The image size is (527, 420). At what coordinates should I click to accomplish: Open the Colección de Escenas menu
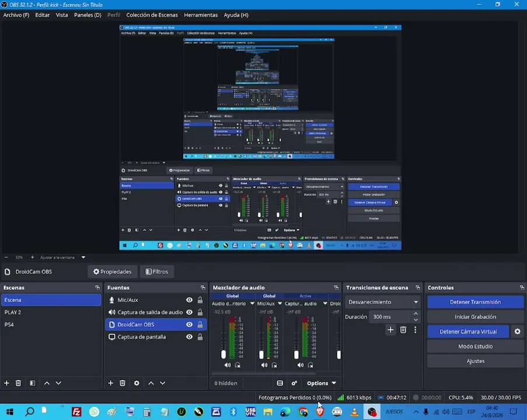click(x=152, y=15)
